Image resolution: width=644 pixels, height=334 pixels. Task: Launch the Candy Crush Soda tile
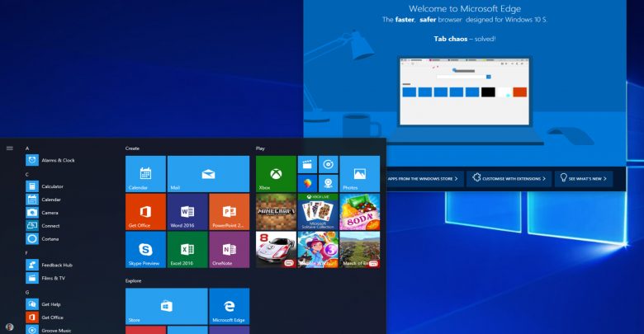(360, 212)
